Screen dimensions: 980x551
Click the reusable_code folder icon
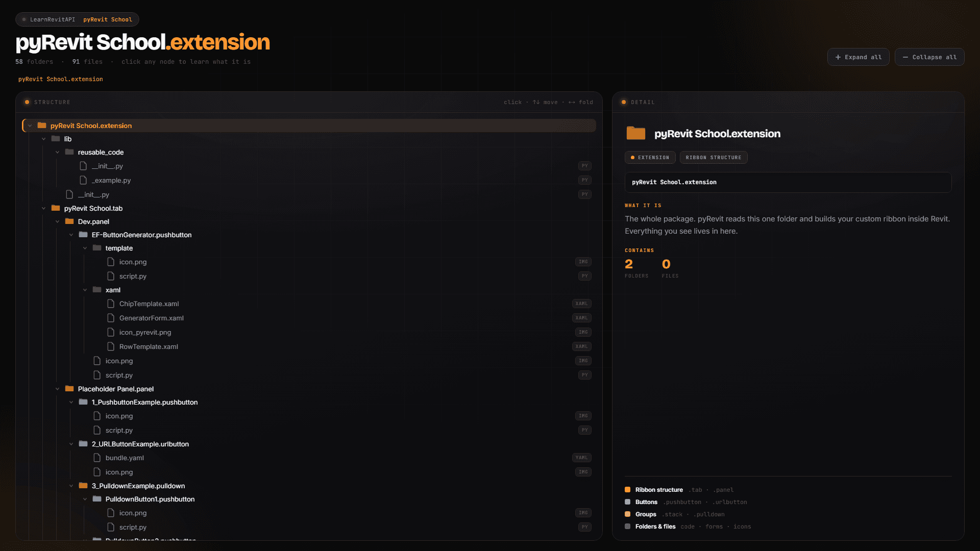(69, 152)
